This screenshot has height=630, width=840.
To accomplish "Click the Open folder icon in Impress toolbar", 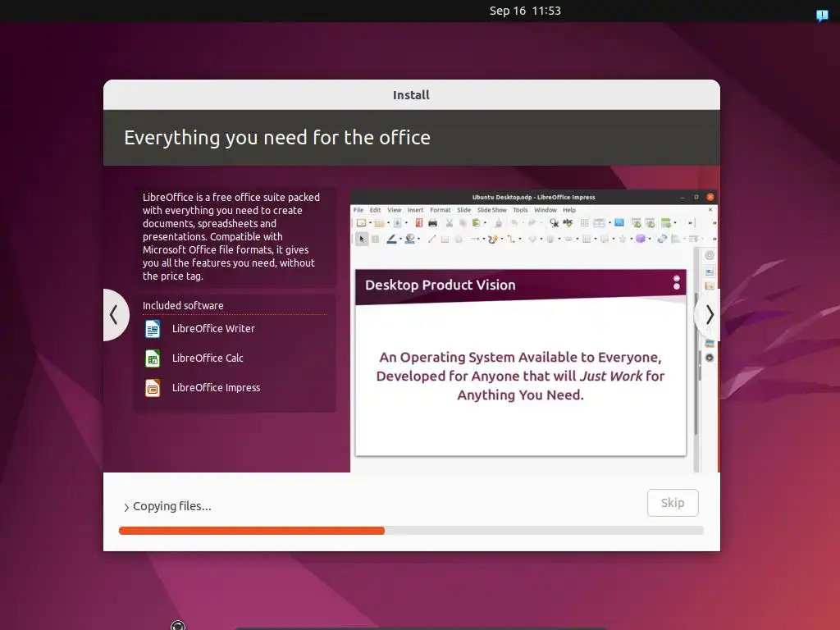I will click(379, 223).
